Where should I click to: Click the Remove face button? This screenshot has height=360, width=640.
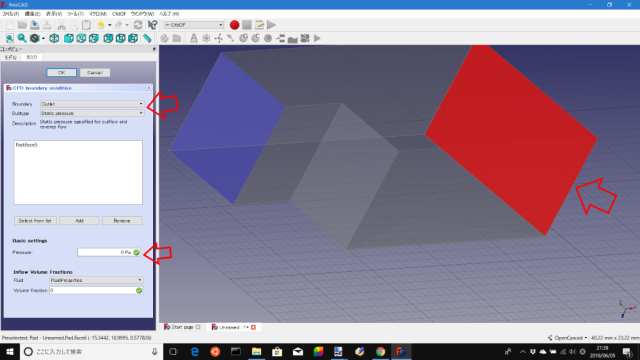coord(122,221)
